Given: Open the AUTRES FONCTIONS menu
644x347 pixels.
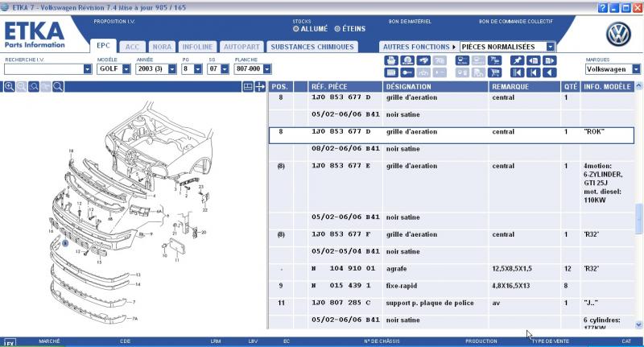Looking at the screenshot, I should tap(419, 47).
